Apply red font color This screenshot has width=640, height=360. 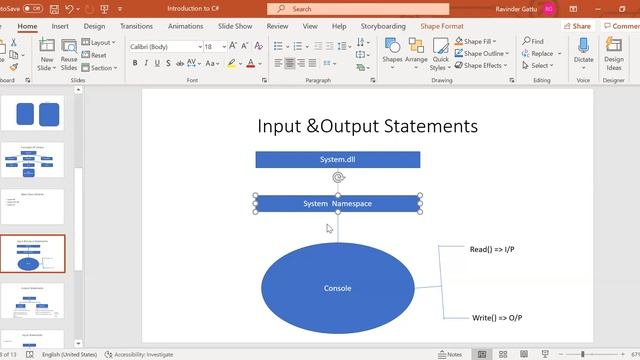point(251,63)
